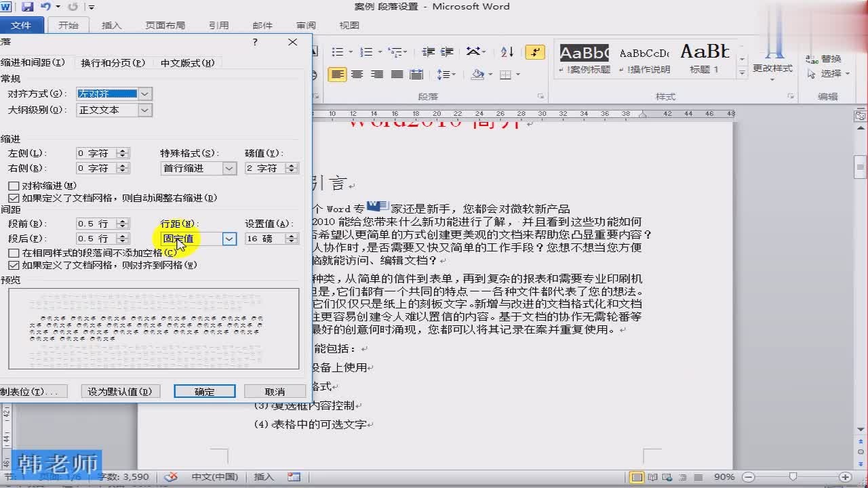Click the align left icon
Screen dimensions: 868x488
(337, 75)
